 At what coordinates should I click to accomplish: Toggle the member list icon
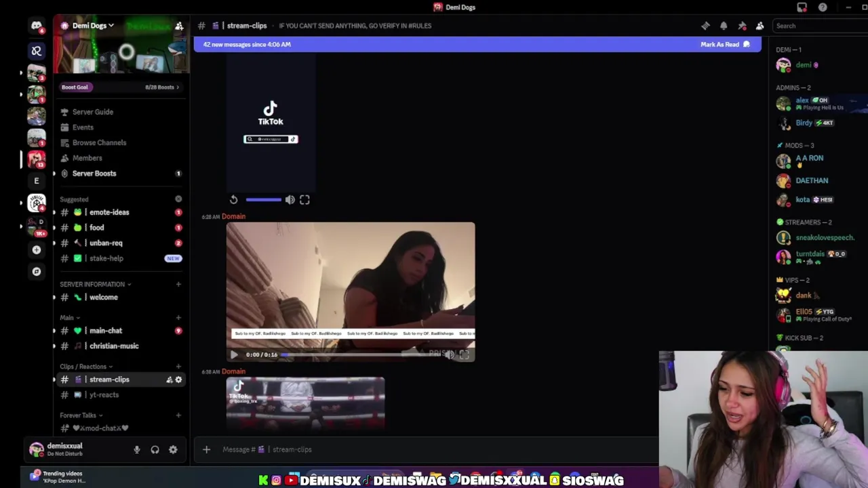click(x=759, y=26)
